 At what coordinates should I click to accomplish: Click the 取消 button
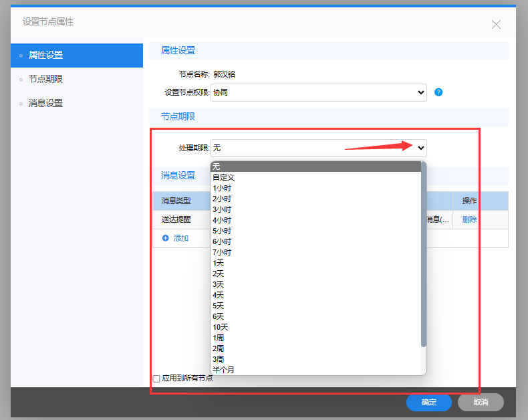[x=481, y=403]
